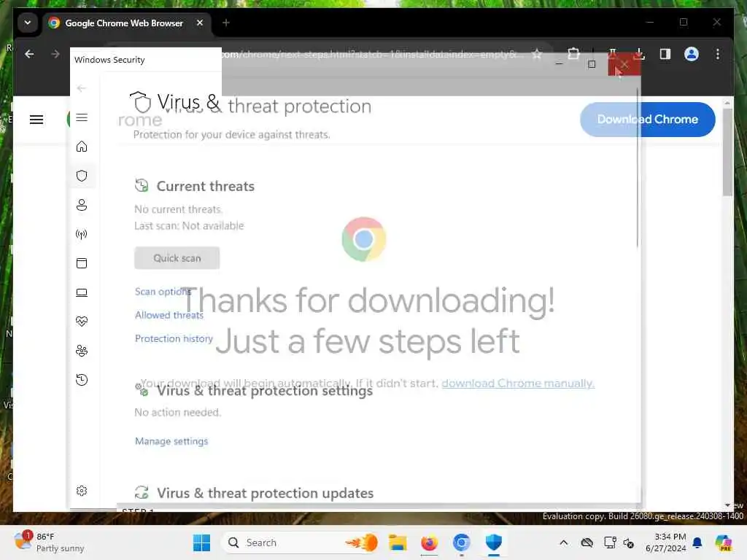Image resolution: width=747 pixels, height=560 pixels.
Task: Start a Quick scan
Action: pos(177,258)
